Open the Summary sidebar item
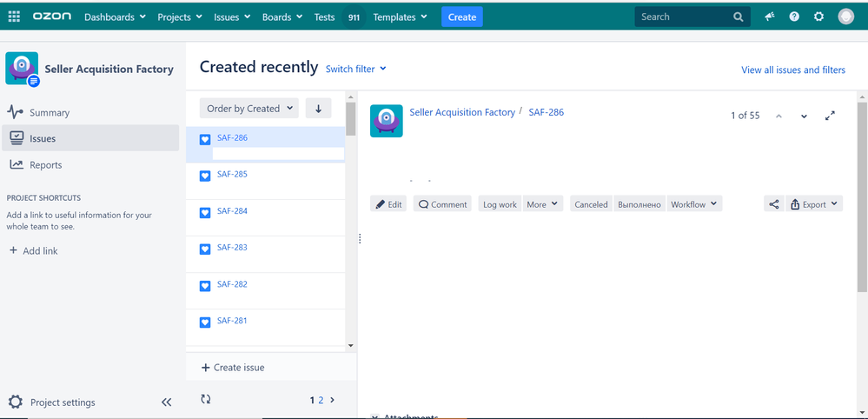 pyautogui.click(x=90, y=112)
